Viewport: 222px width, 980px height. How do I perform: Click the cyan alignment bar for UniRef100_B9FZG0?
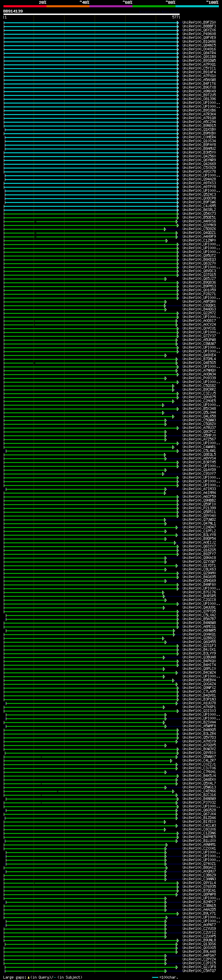point(90,23)
